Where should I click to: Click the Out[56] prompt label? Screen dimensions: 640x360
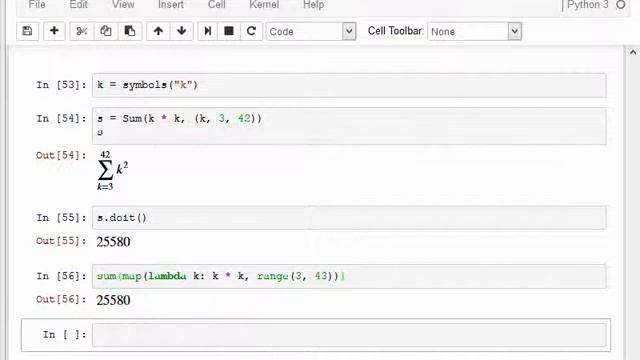pos(61,299)
